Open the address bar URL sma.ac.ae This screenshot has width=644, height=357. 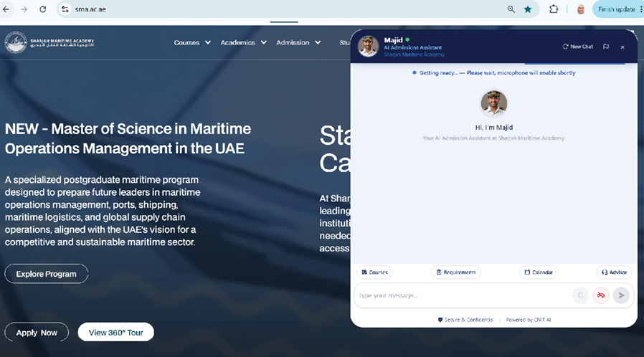90,9
